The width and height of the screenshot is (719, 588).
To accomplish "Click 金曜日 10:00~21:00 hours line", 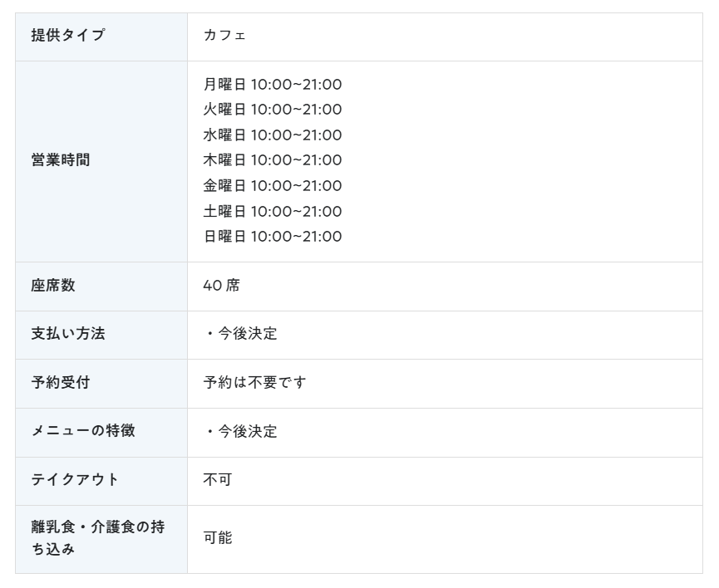I will click(x=273, y=185).
